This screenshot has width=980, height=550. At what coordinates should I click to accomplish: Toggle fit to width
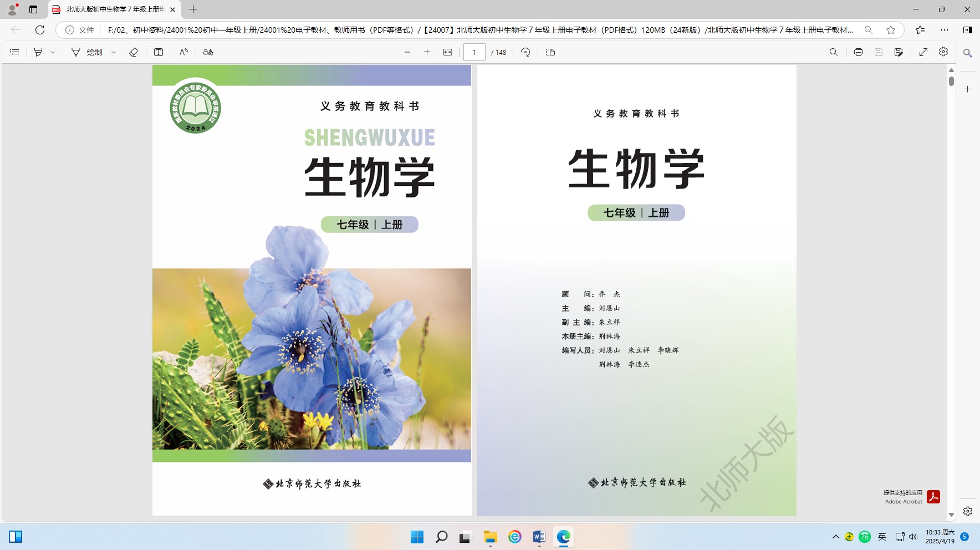pyautogui.click(x=447, y=52)
